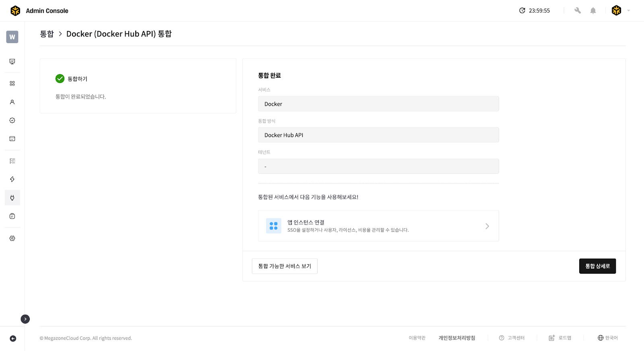Open 앱 인스턴스 연결 card chevron
The height and width of the screenshot is (351, 644).
487,226
